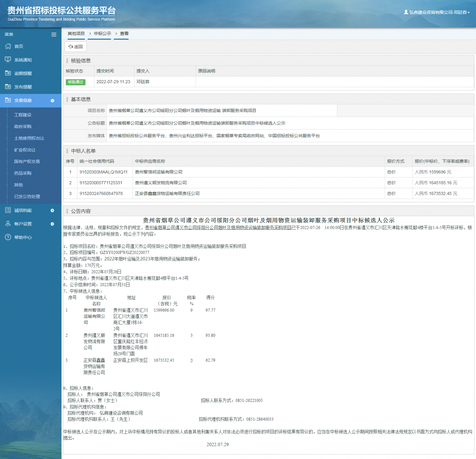Viewport: 476px width, 459px height.
Task: Select 药品采购 submenu item
Action: click(23, 173)
